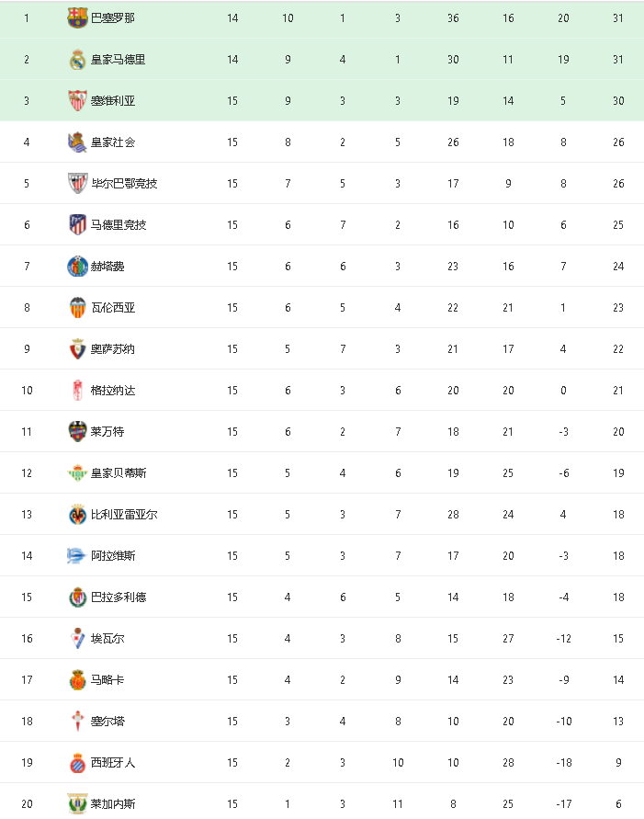The height and width of the screenshot is (819, 644).
Task: Open team link 巴拉多利德
Action: 119,597
